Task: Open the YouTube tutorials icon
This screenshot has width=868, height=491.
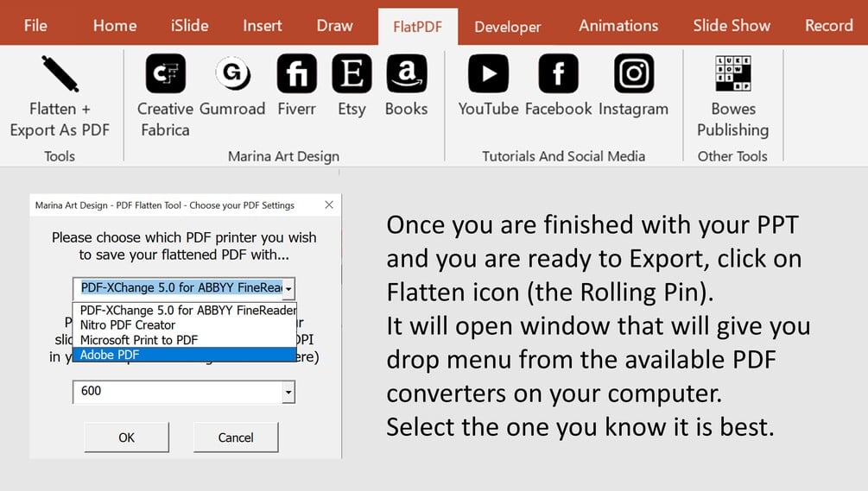Action: (488, 73)
